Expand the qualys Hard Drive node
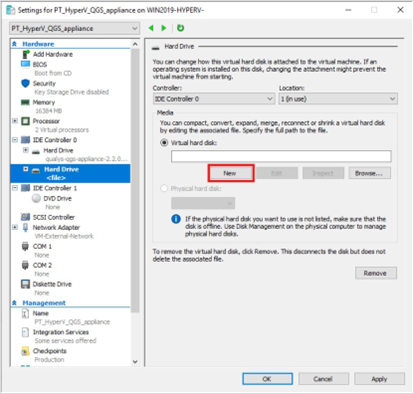The width and height of the screenshot is (414, 394). tap(25, 150)
